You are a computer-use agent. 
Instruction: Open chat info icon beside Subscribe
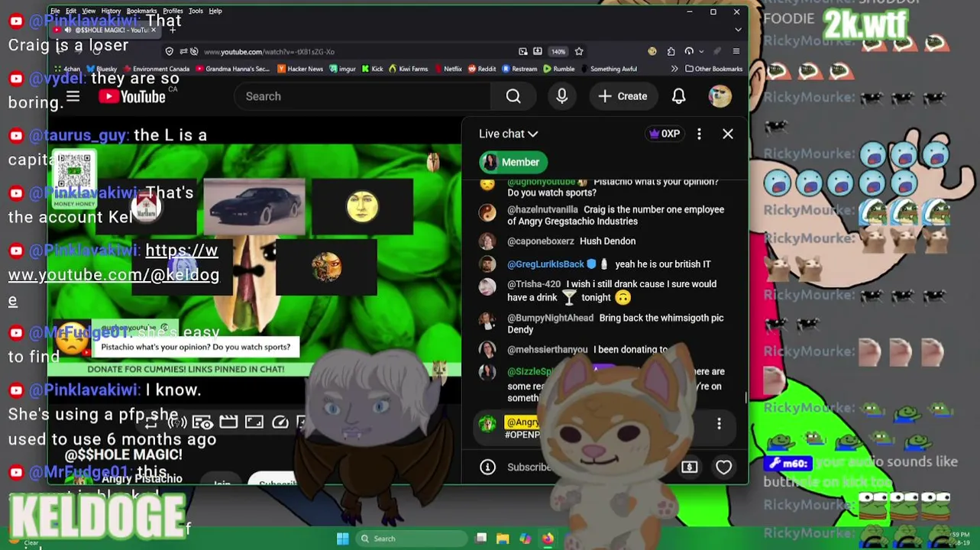487,467
